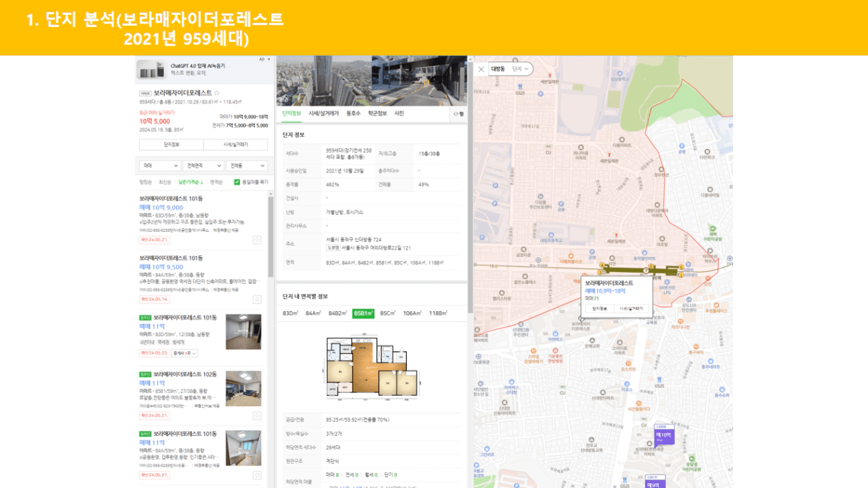Star the 매매 10억 9,500 listing
Image resolution: width=868 pixels, height=488 pixels.
[x=257, y=299]
